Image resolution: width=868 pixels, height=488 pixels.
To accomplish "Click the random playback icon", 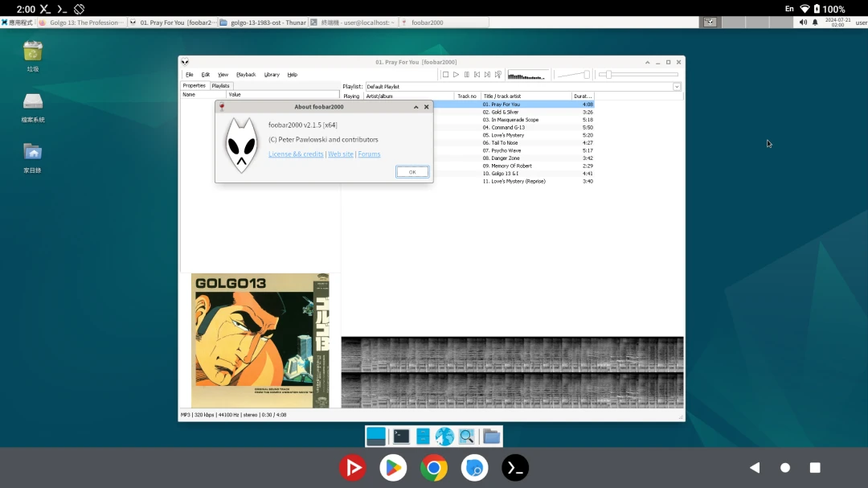I will click(498, 75).
